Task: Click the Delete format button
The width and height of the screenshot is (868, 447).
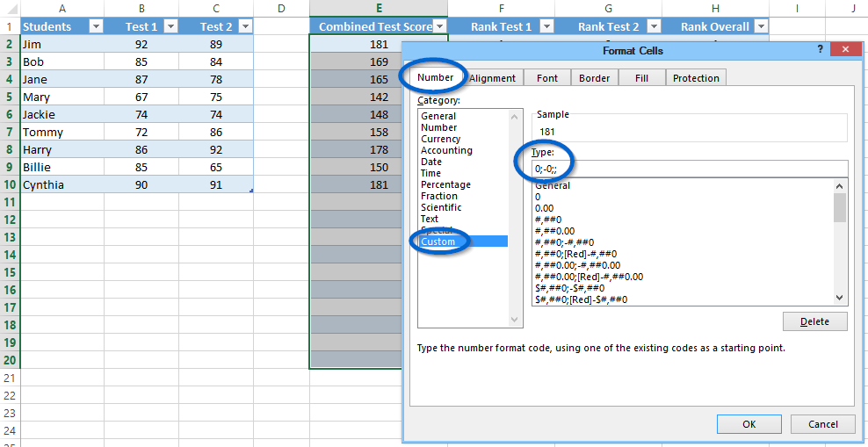Action: coord(815,321)
